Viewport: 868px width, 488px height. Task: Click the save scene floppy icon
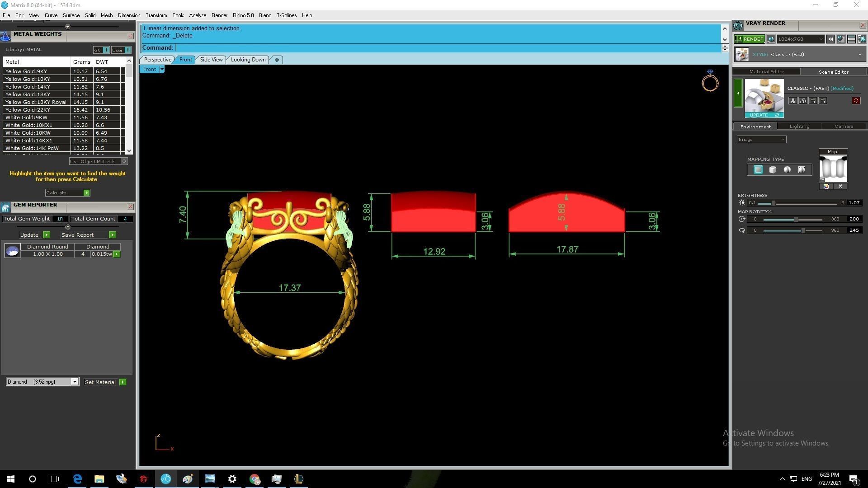click(x=793, y=101)
